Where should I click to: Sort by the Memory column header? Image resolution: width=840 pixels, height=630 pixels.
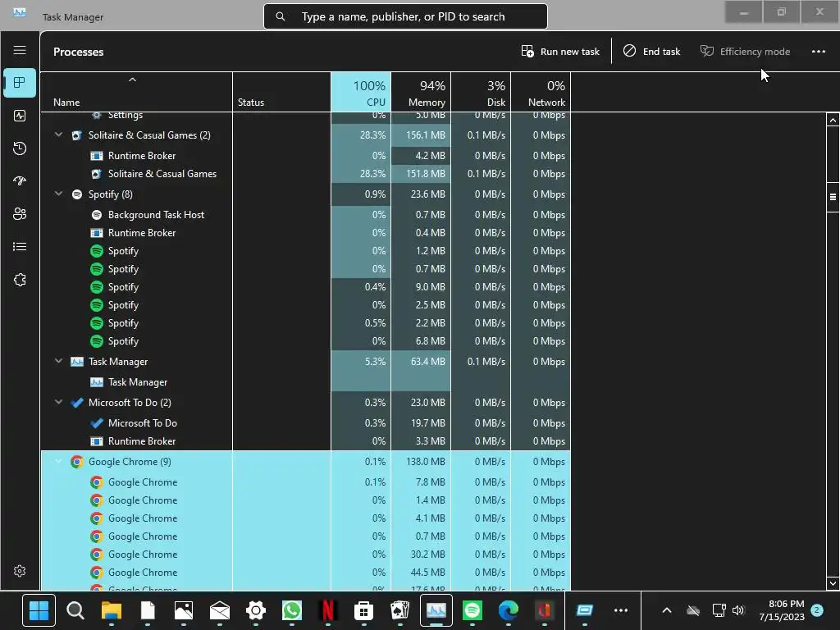point(421,92)
